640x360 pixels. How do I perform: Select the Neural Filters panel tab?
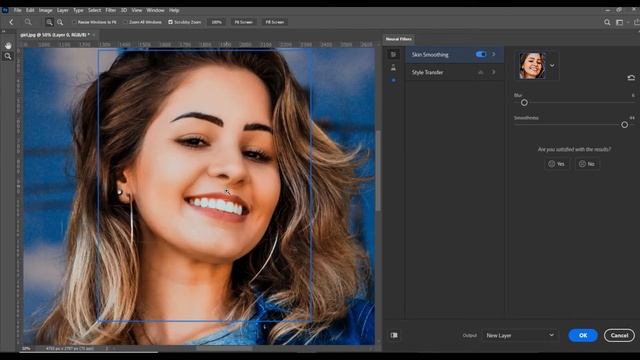[398, 39]
